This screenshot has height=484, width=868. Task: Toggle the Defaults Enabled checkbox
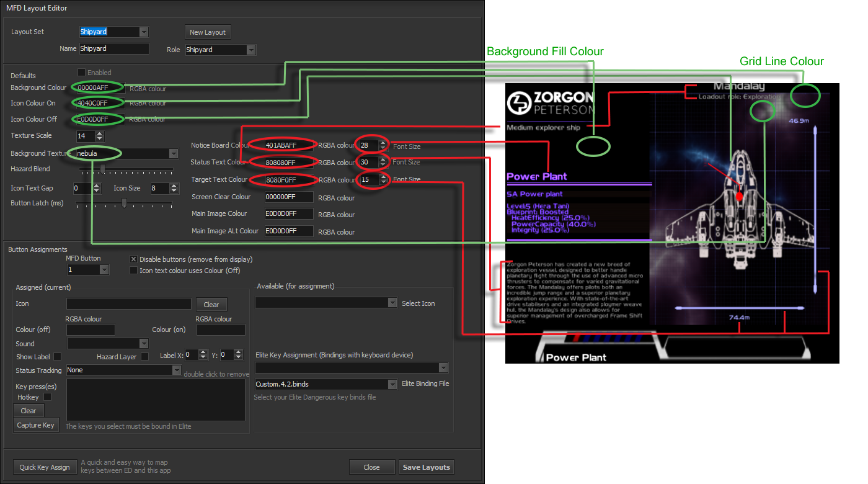point(81,73)
